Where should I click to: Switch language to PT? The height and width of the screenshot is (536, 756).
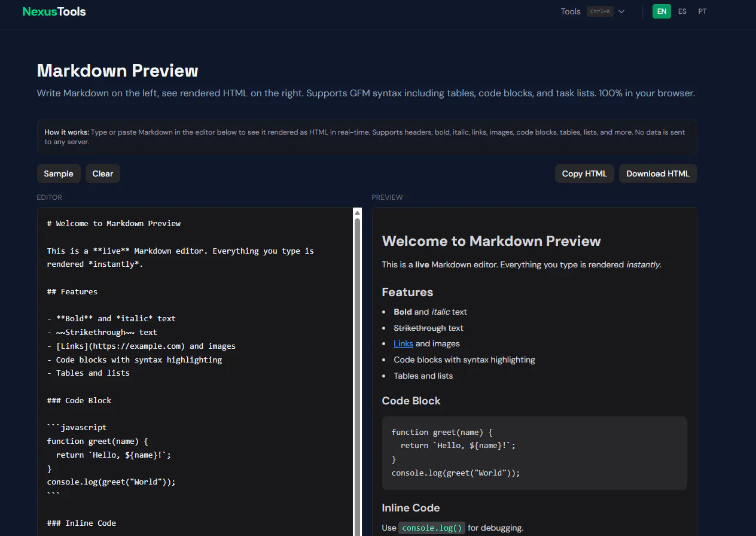tap(702, 11)
